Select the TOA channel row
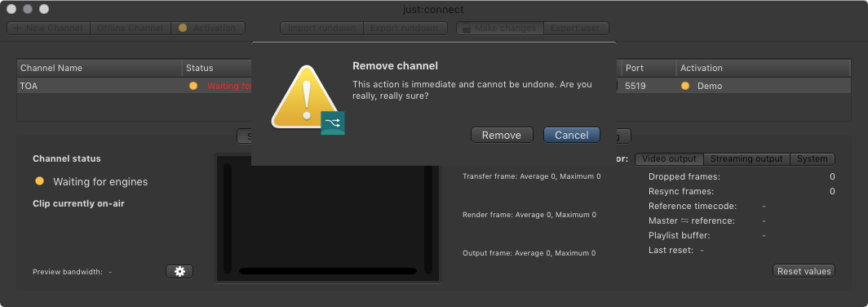868x307 pixels. (433, 86)
